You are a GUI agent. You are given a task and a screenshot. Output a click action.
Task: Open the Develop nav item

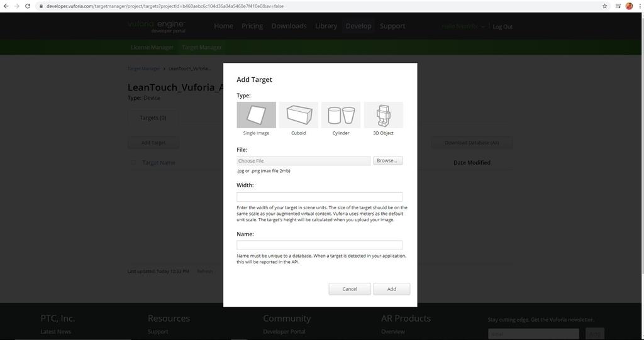point(358,26)
